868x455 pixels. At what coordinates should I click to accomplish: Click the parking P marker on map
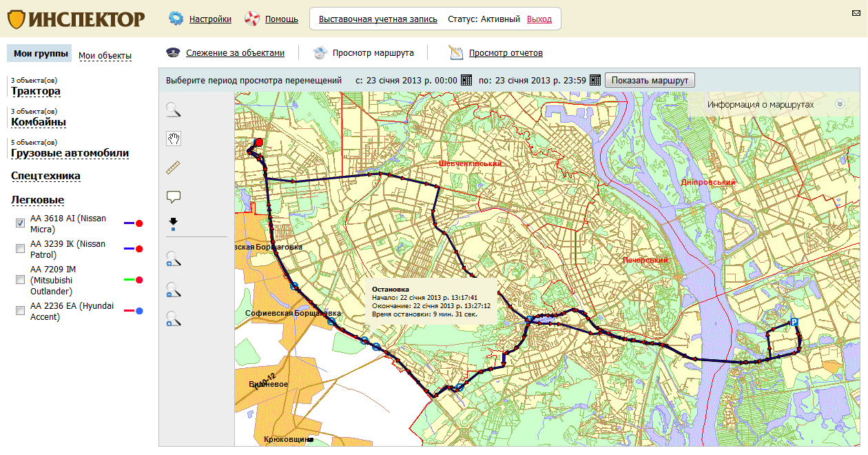794,322
